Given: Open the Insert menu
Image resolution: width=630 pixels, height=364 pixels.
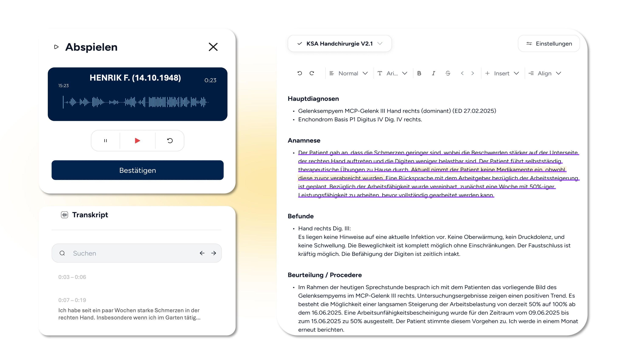Looking at the screenshot, I should pyautogui.click(x=502, y=73).
